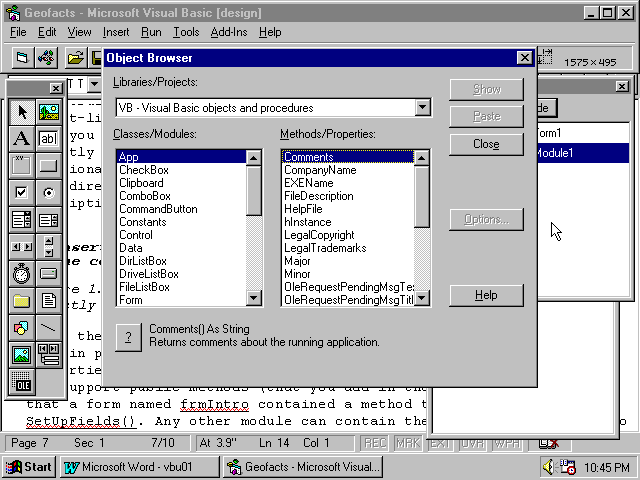Choose the TextBox tool in toolbox
Viewport: 640px width, 480px height.
[49, 138]
